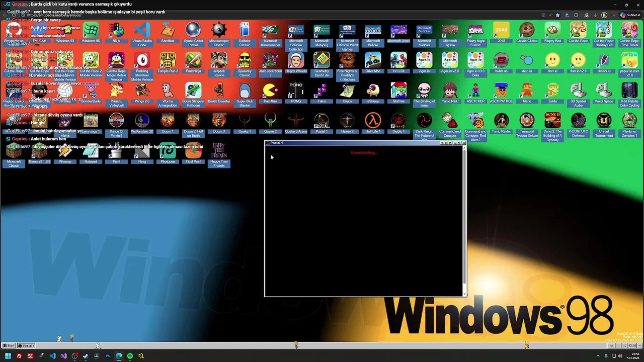
Task: Open Spotify from the host taskbar
Action: click(130, 356)
